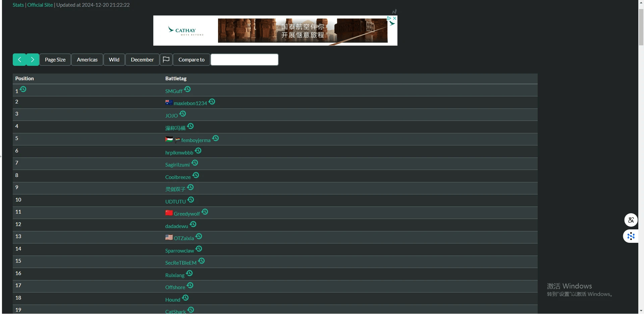644x314 pixels.
Task: Click the translate floating icon
Action: [631, 220]
